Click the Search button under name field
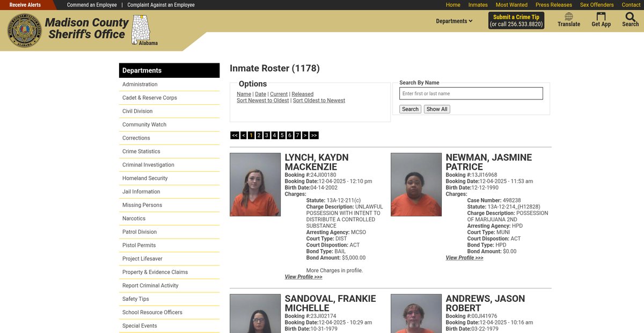Image resolution: width=644 pixels, height=333 pixels. coord(410,109)
